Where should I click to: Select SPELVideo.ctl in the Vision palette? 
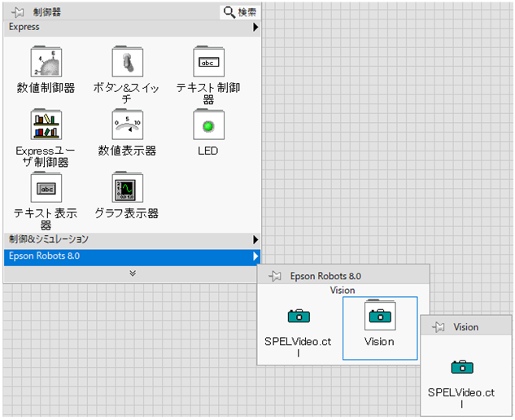461,367
